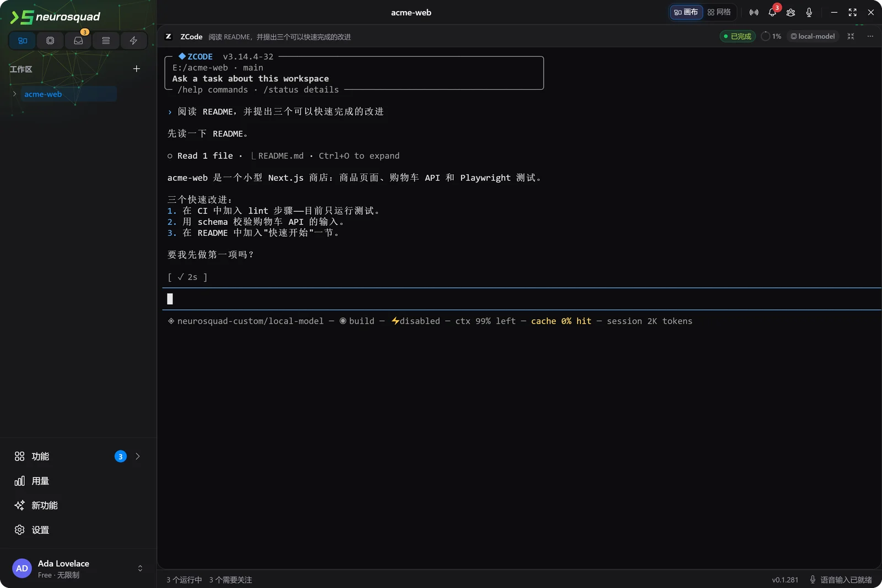Open the list view sidebar icon
882x588 pixels.
(106, 41)
